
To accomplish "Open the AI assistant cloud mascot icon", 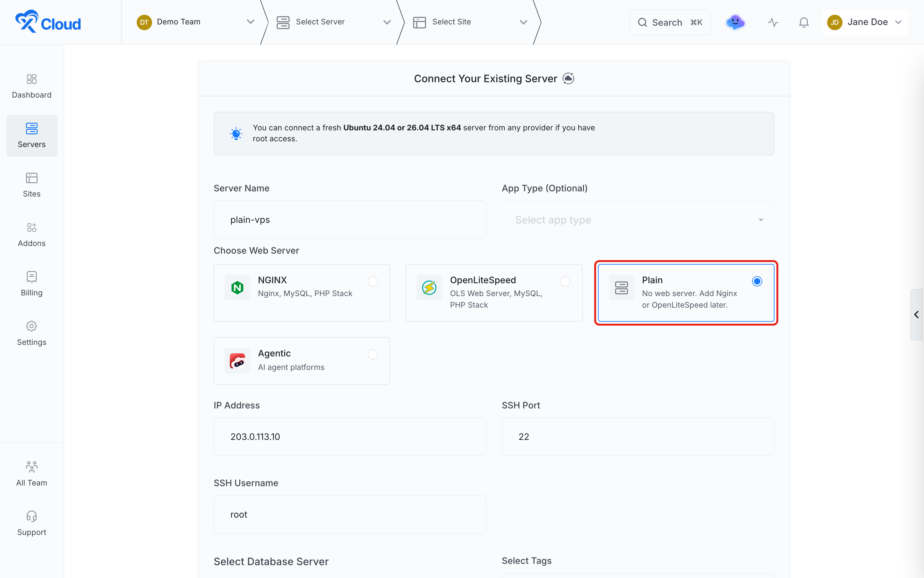I will (735, 22).
